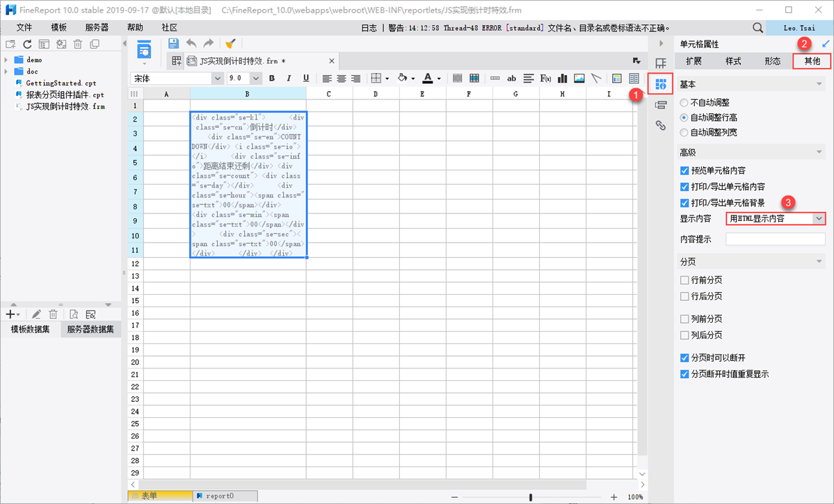Toggle Underline formatting
The image size is (834, 504).
pos(306,78)
